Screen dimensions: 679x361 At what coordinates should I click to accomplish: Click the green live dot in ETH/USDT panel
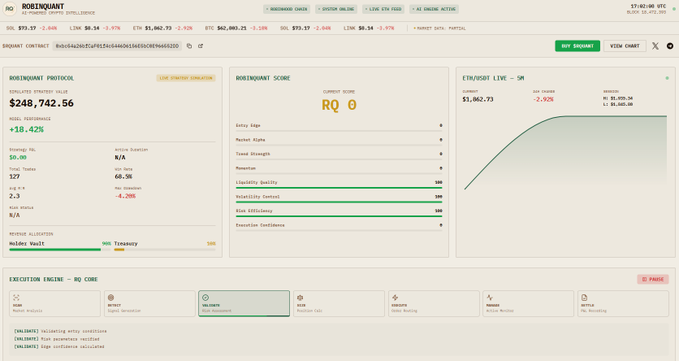(x=667, y=78)
